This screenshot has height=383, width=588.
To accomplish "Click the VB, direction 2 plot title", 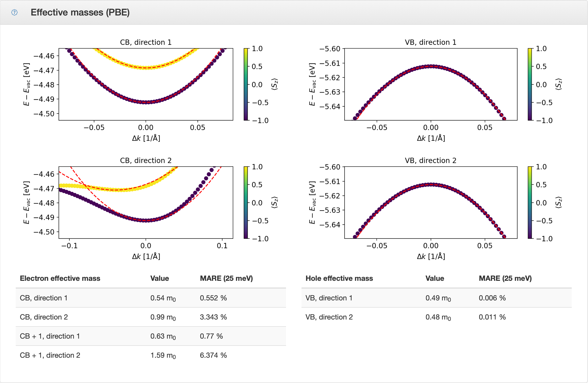I will point(431,160).
